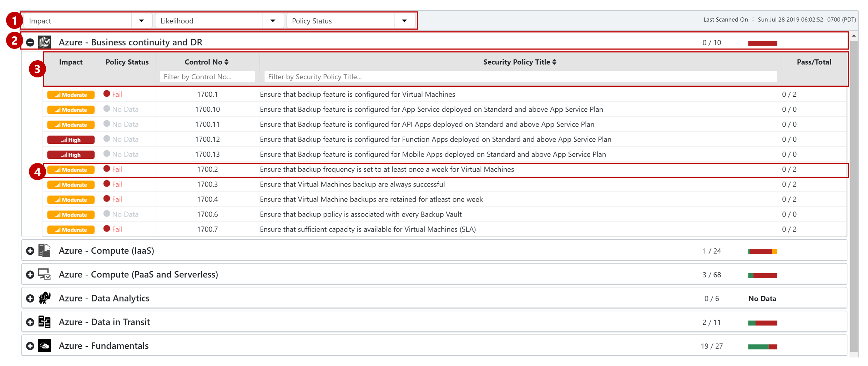
Task: Click Fail status of control 1700.2
Action: click(113, 169)
